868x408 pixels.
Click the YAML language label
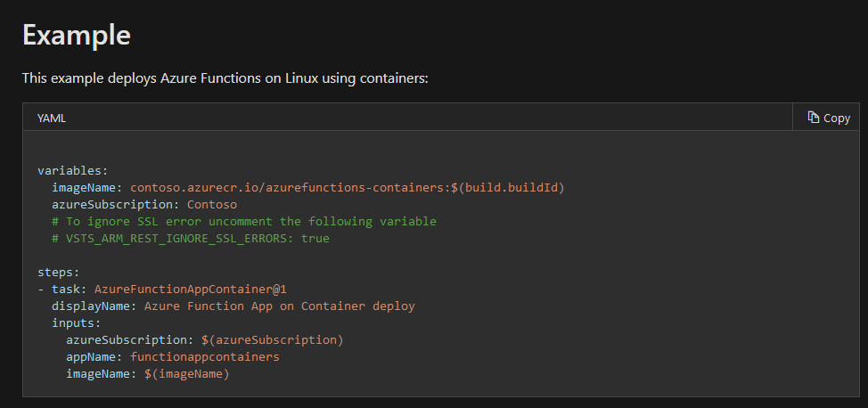pos(52,118)
